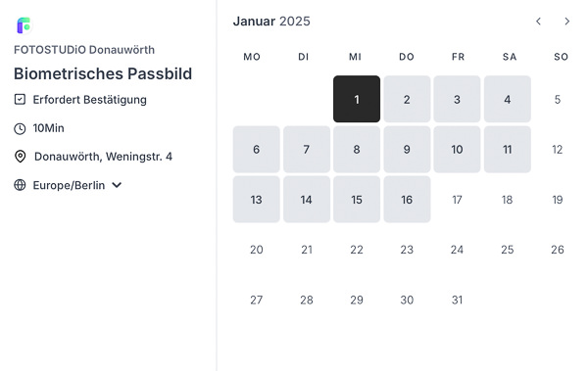Click the globe timezone icon
The image size is (588, 371).
pyautogui.click(x=20, y=185)
